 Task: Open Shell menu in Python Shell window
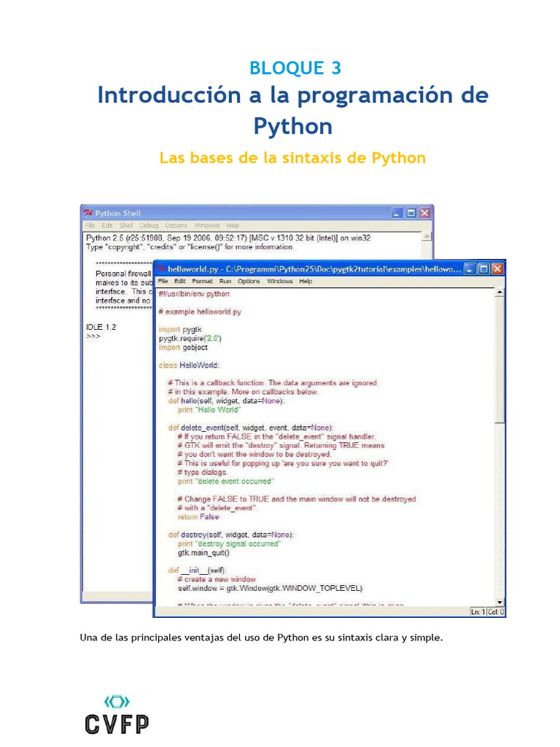[x=125, y=225]
